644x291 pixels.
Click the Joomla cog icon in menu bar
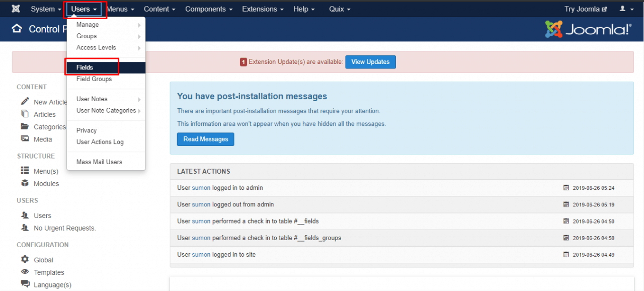pyautogui.click(x=16, y=9)
